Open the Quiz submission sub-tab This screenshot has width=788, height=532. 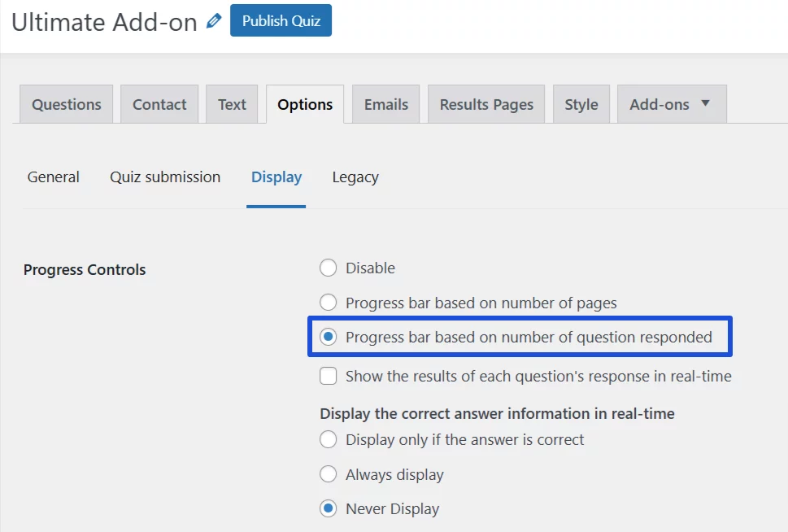tap(165, 177)
